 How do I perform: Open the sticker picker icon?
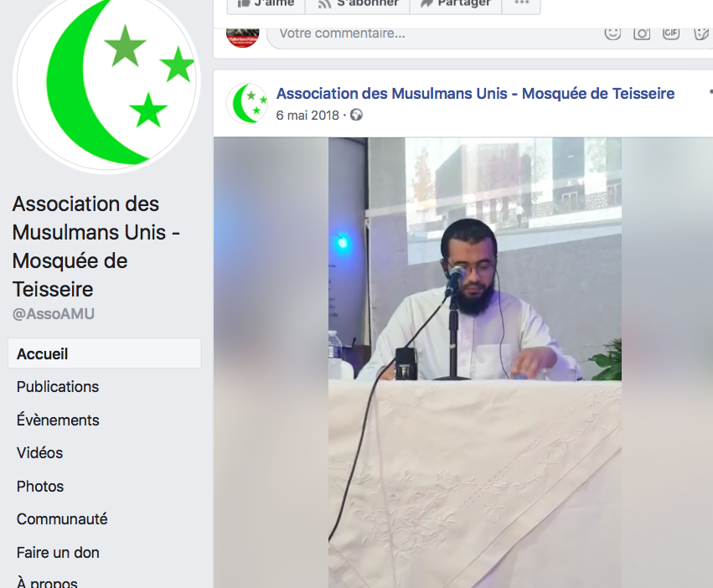point(700,33)
